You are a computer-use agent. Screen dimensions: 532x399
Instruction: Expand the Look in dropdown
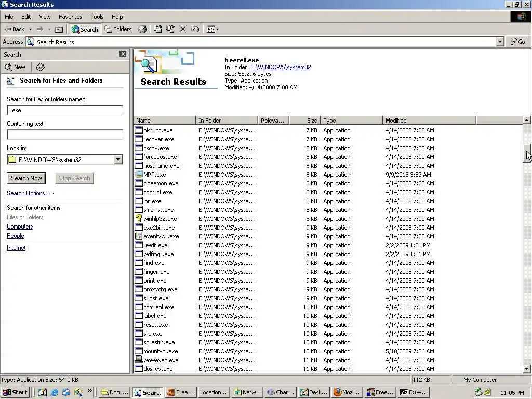click(118, 159)
